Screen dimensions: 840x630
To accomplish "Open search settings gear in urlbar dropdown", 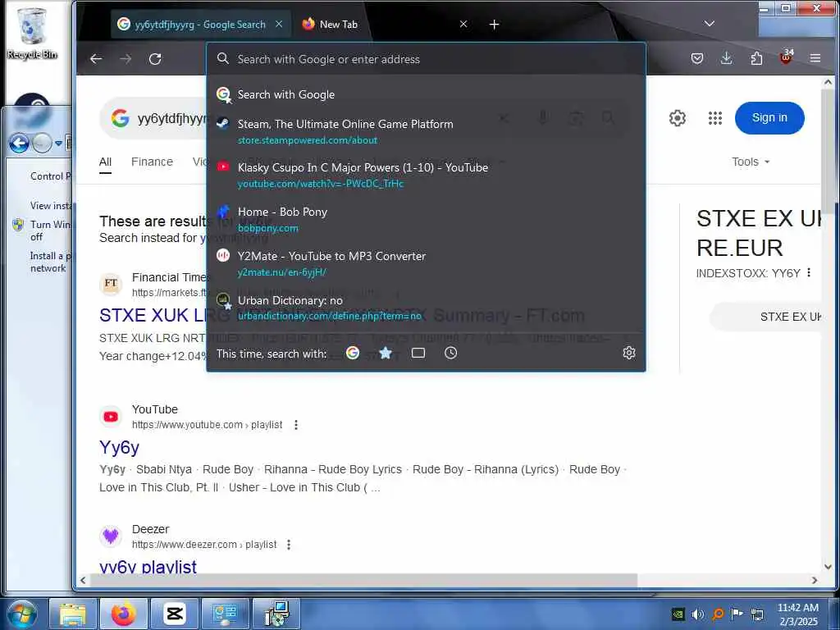I will (x=629, y=353).
